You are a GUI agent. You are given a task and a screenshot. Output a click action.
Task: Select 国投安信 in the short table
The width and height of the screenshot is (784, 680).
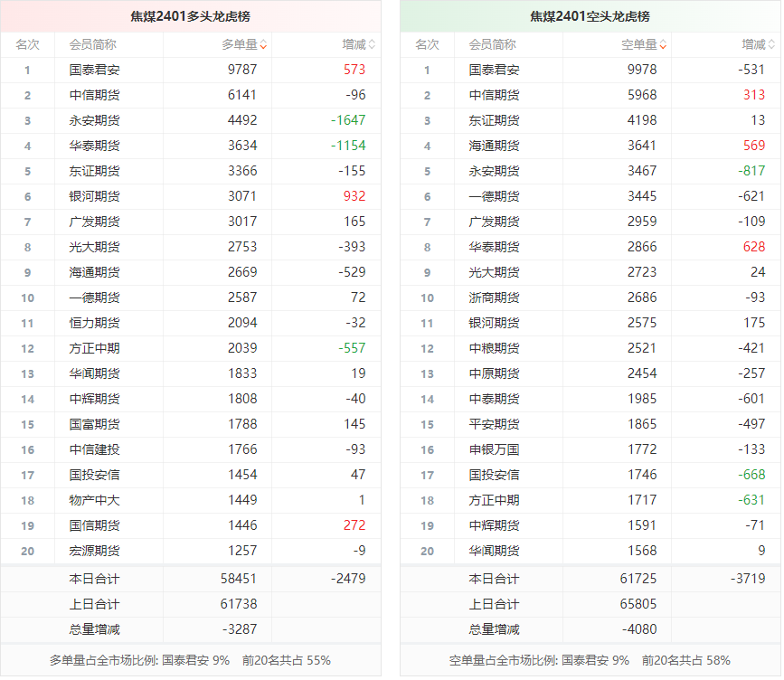[494, 475]
